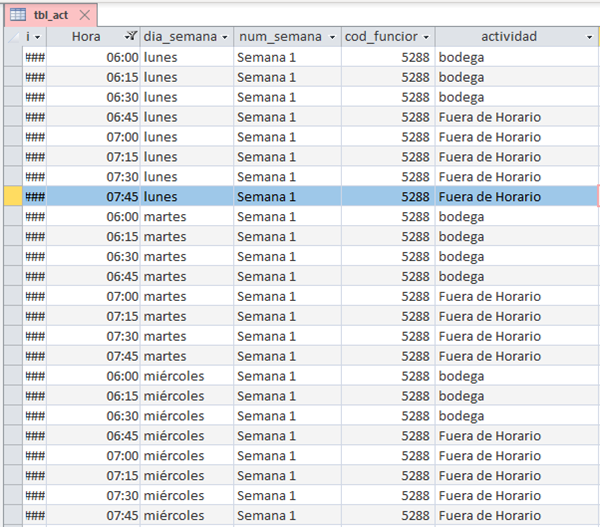
Task: Expand the num_semana column dropdown
Action: coord(331,37)
